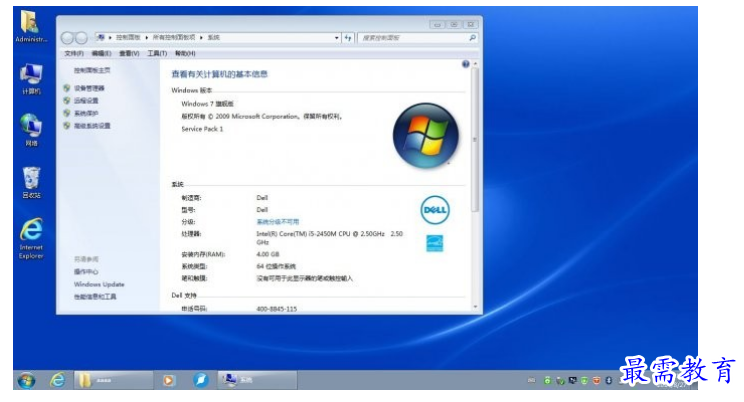Image resolution: width=744 pixels, height=402 pixels.
Task: Click 控制面板 in the address breadcrumb
Action: pyautogui.click(x=128, y=37)
